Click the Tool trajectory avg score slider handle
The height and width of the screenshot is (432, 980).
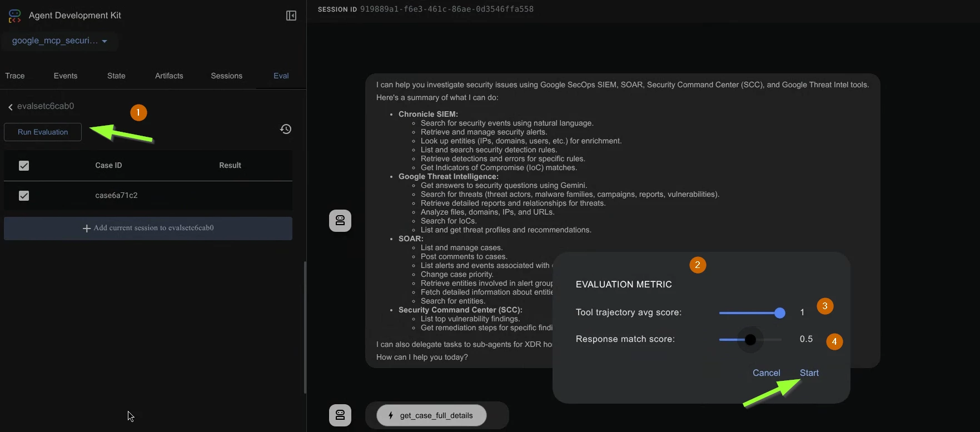click(780, 313)
